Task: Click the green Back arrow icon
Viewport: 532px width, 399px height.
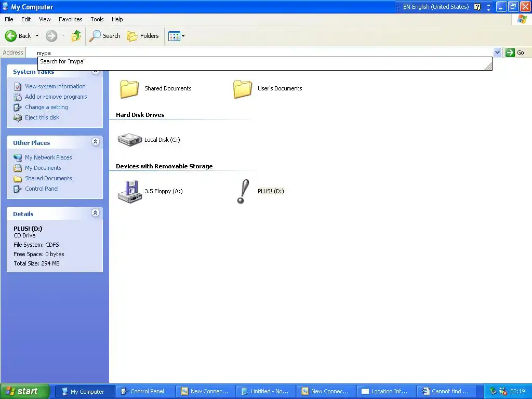Action: tap(10, 36)
